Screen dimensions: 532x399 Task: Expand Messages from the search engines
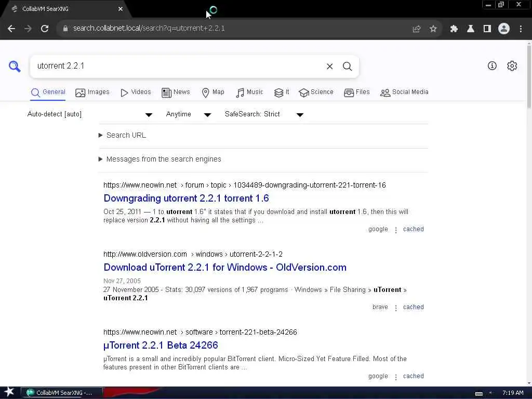[x=160, y=159]
